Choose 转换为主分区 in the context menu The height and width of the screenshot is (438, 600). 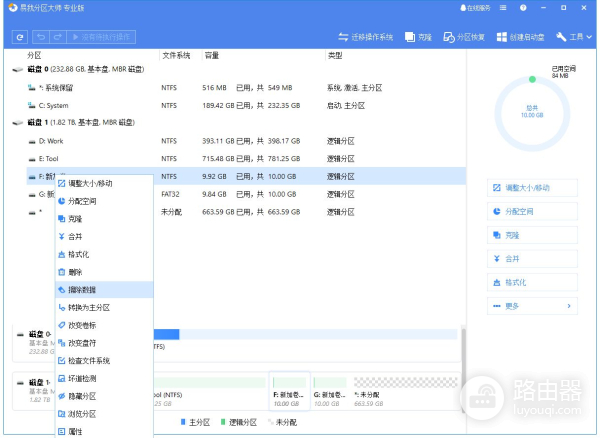pos(104,308)
